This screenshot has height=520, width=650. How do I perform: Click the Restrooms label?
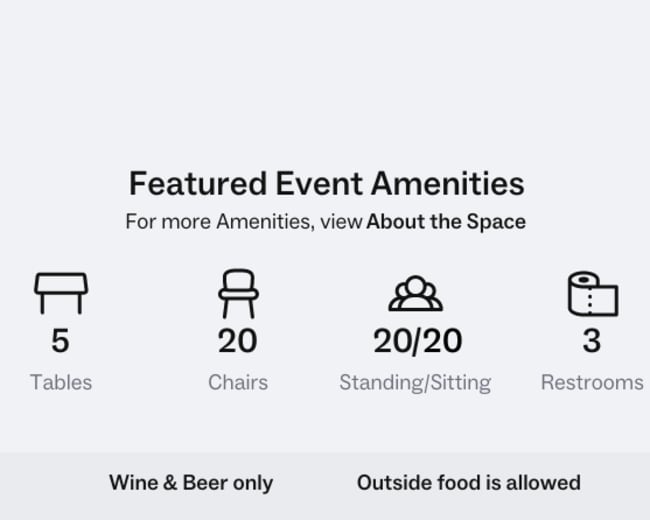click(x=592, y=382)
